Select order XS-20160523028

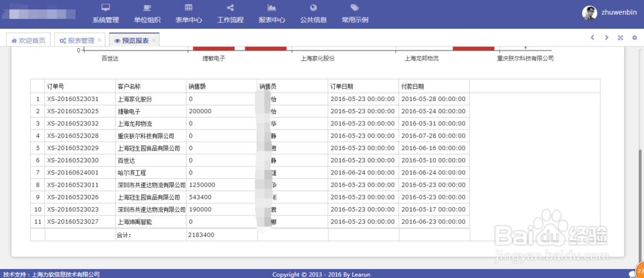point(73,136)
